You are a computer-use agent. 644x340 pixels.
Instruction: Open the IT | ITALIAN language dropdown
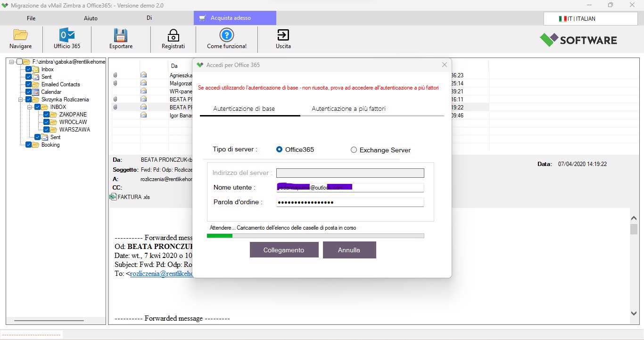tap(590, 19)
